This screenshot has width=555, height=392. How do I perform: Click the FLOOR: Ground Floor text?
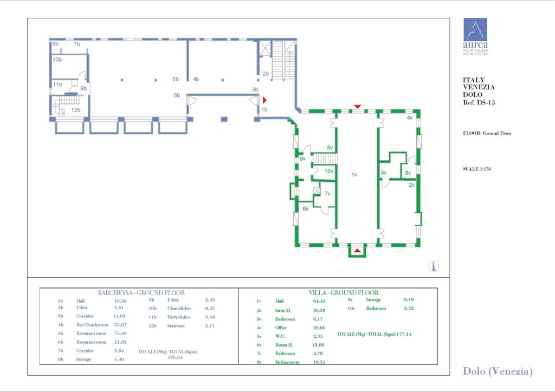click(x=487, y=133)
